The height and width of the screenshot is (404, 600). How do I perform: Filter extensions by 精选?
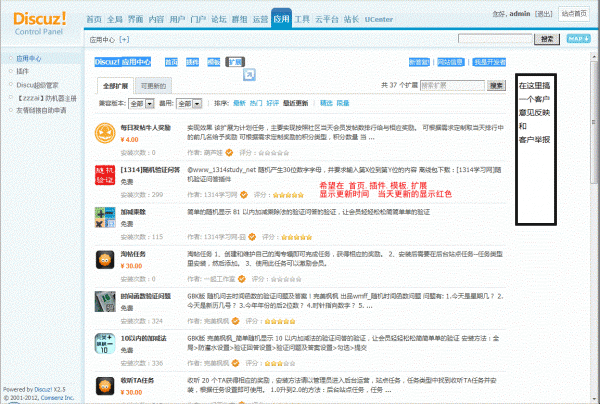point(326,103)
